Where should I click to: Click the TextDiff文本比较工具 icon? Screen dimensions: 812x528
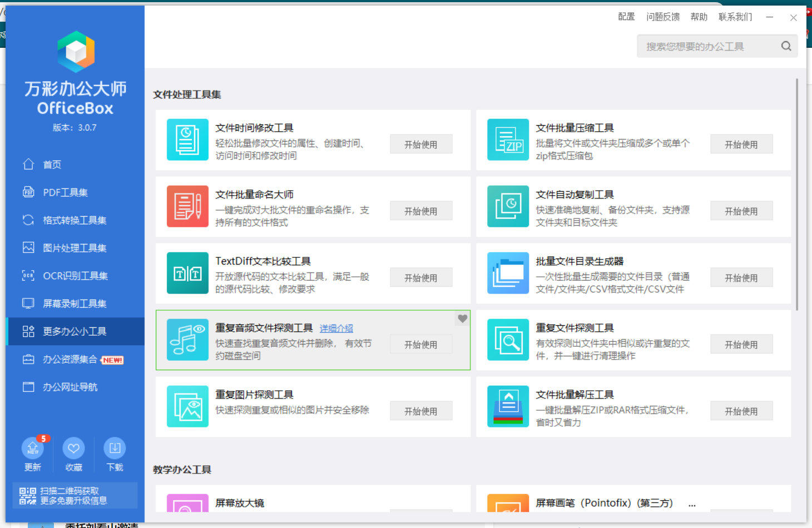pos(187,273)
